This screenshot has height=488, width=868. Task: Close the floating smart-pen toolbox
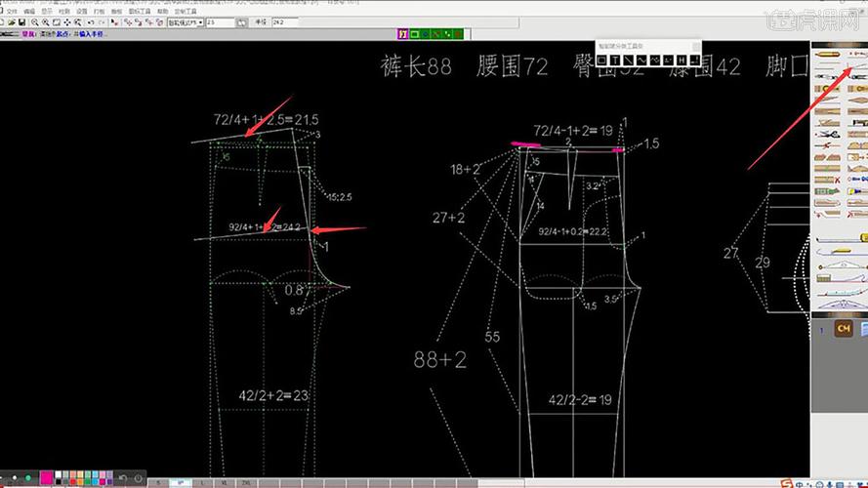pyautogui.click(x=695, y=47)
